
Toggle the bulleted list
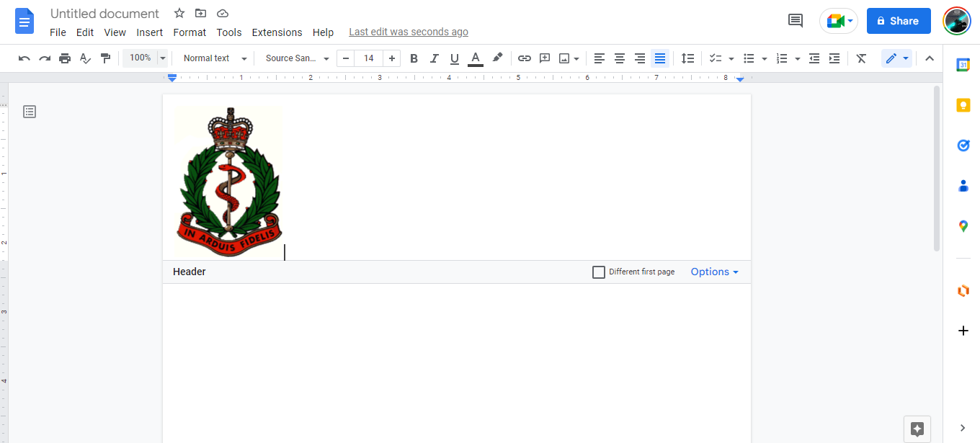click(749, 58)
